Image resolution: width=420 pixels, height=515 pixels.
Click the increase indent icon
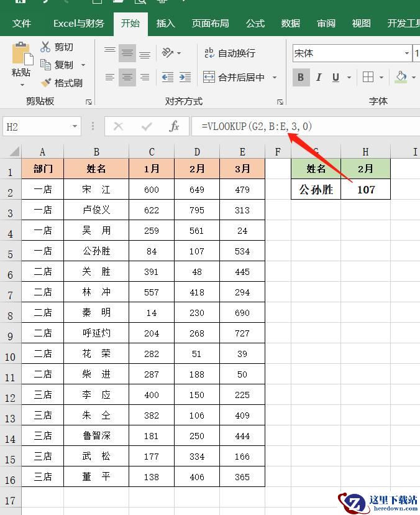[185, 77]
